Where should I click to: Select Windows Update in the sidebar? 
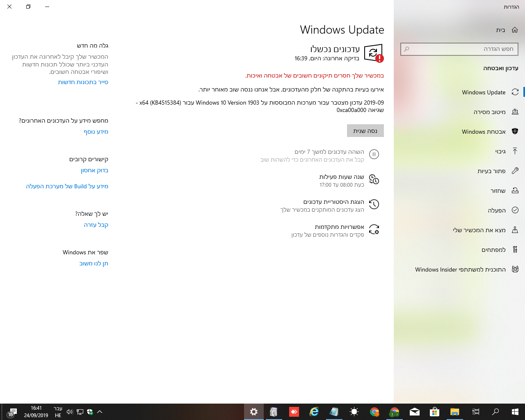click(459, 92)
